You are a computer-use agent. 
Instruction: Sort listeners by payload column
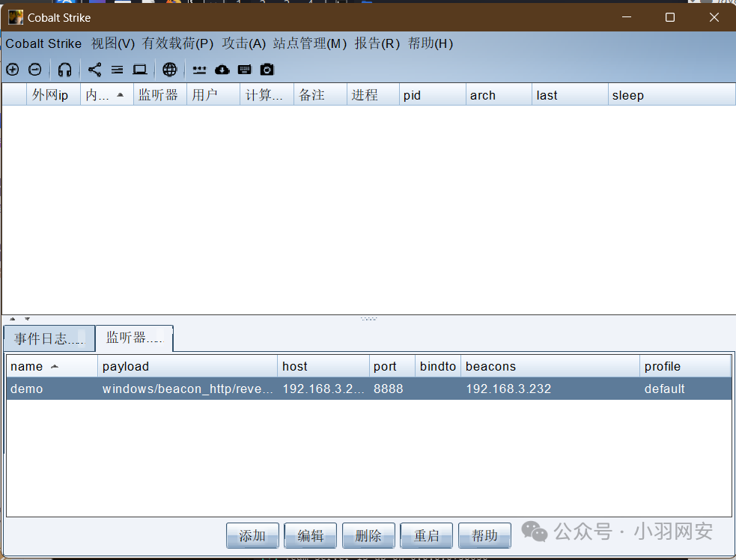point(188,366)
